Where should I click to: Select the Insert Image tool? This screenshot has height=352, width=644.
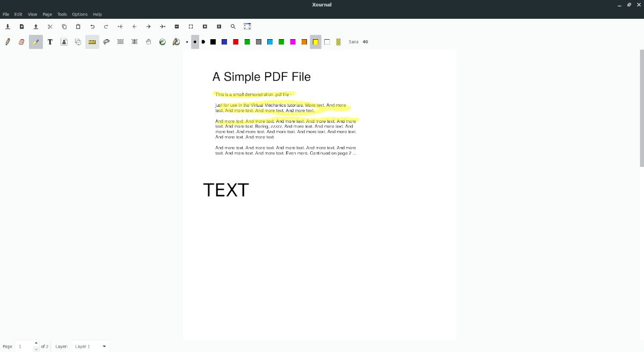[x=64, y=42]
